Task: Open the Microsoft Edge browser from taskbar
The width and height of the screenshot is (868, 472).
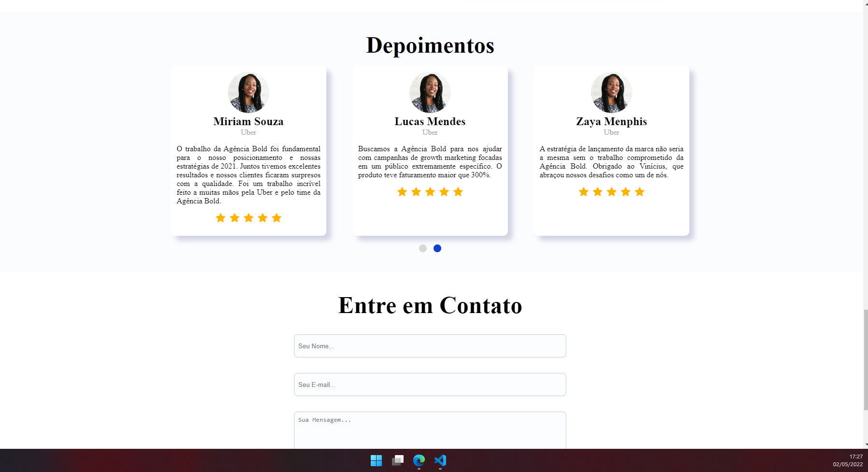Action: [418, 460]
